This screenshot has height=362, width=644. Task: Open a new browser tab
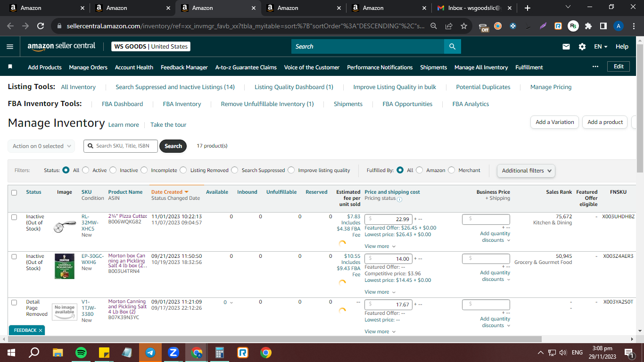point(527,8)
